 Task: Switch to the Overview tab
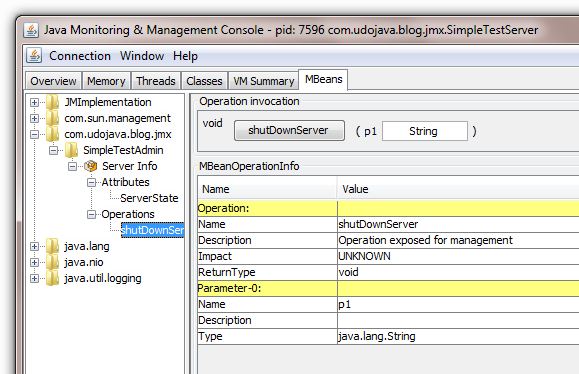[54, 81]
